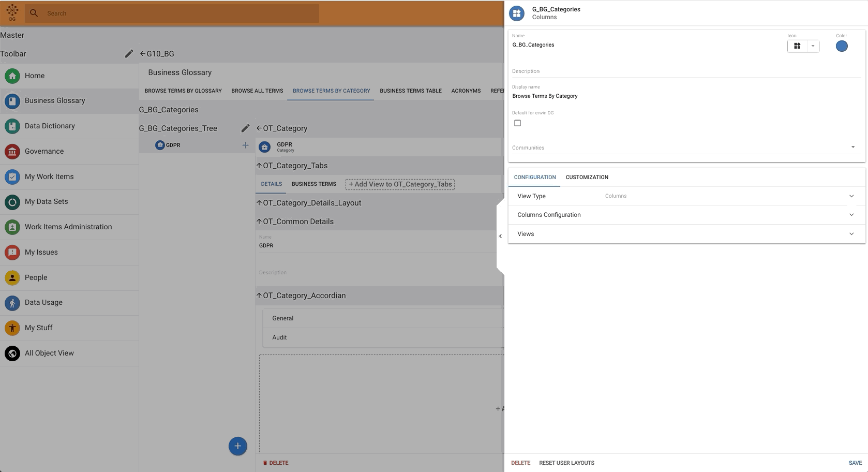Click the plus icon next to GDPR

(245, 145)
